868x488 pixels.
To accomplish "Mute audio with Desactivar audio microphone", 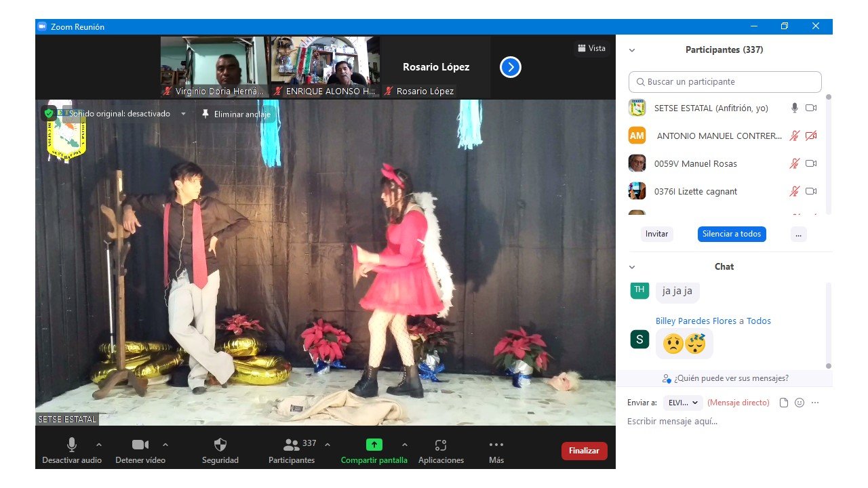I will [71, 445].
